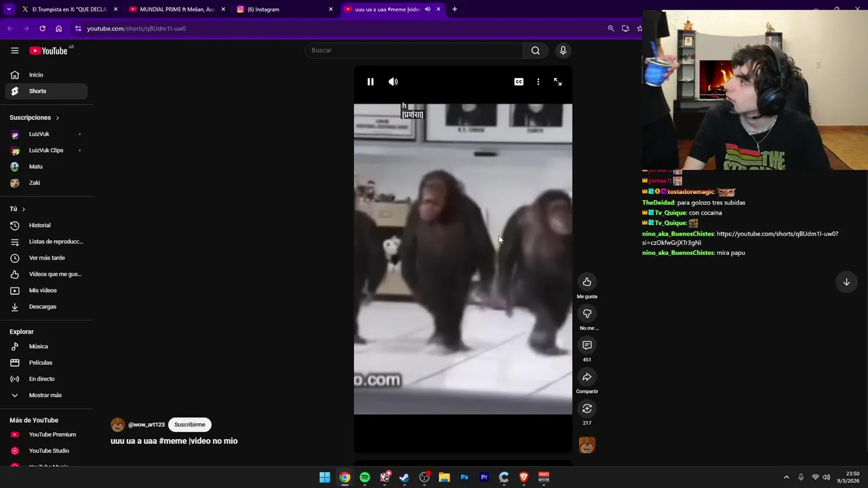
Task: Open the 451 comments panel
Action: [587, 345]
